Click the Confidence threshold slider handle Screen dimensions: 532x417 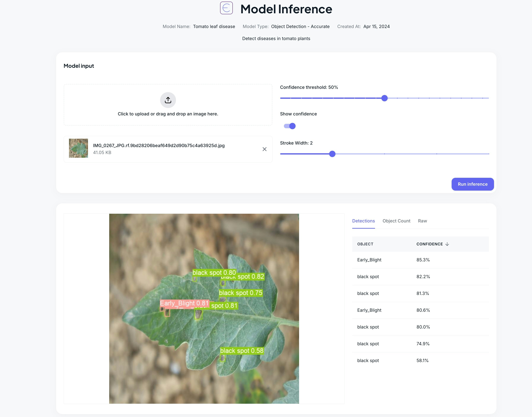pyautogui.click(x=384, y=98)
